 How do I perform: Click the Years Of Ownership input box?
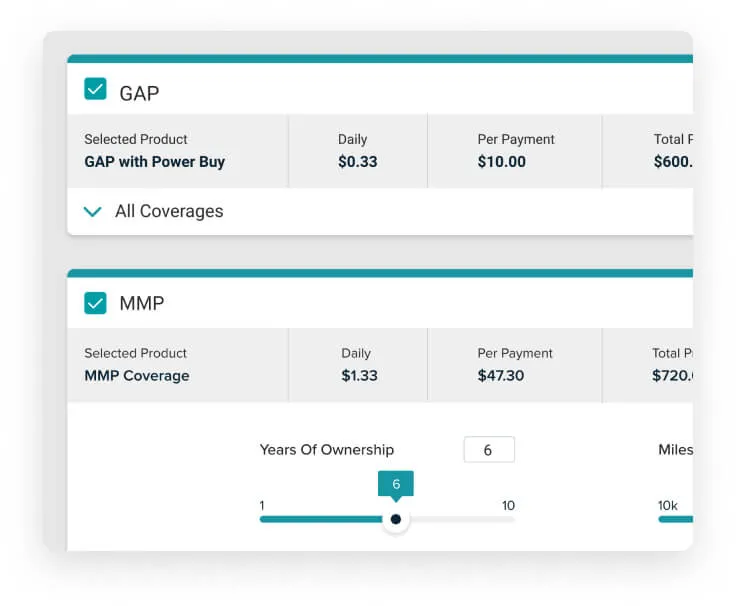488,450
